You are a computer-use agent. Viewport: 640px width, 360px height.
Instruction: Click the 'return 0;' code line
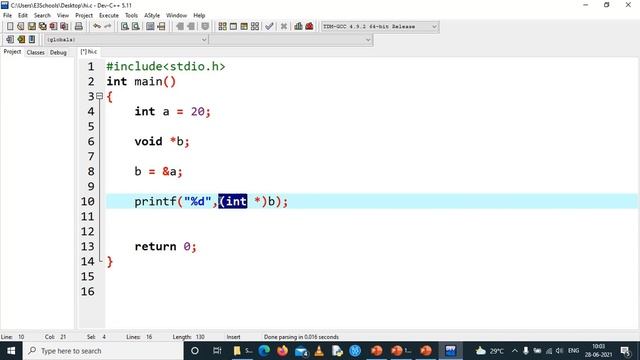tap(165, 247)
